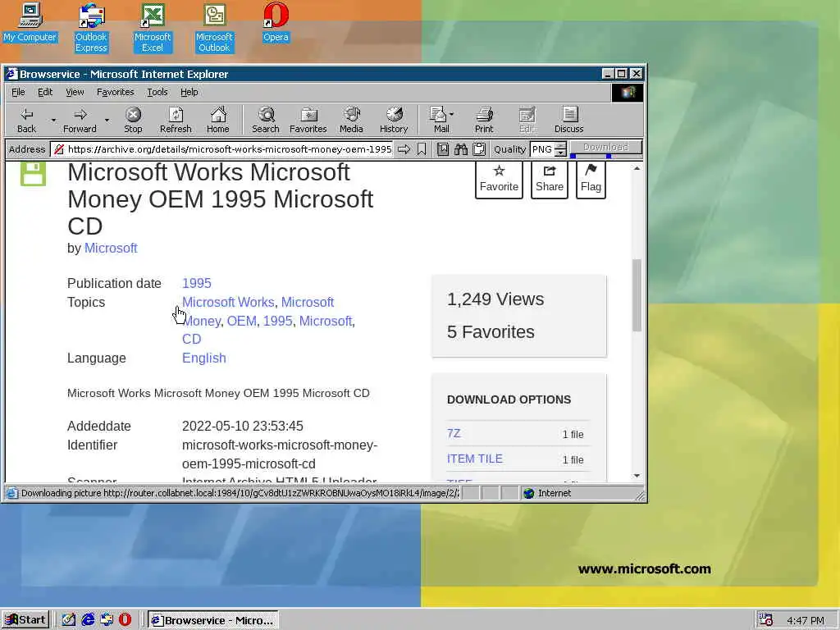This screenshot has width=840, height=630.
Task: Select the Microsoft Outlook desktop shortcut
Action: pyautogui.click(x=214, y=28)
